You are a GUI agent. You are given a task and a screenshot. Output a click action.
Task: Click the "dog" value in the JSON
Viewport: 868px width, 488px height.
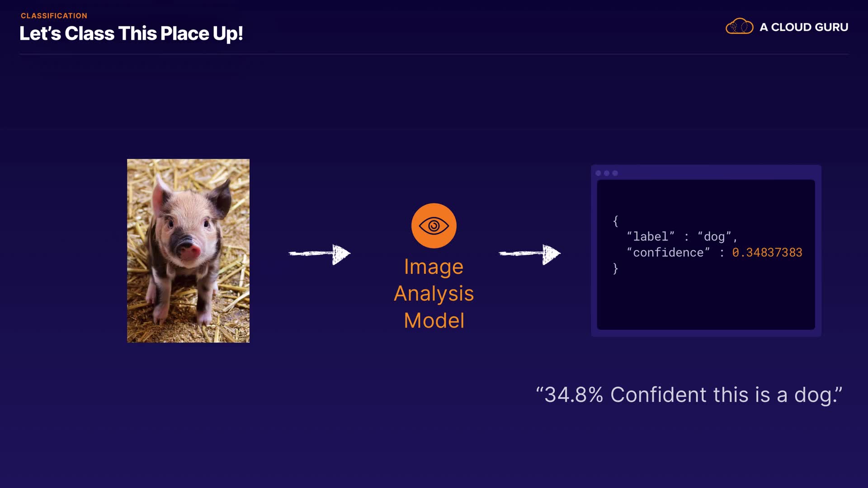[x=714, y=236]
